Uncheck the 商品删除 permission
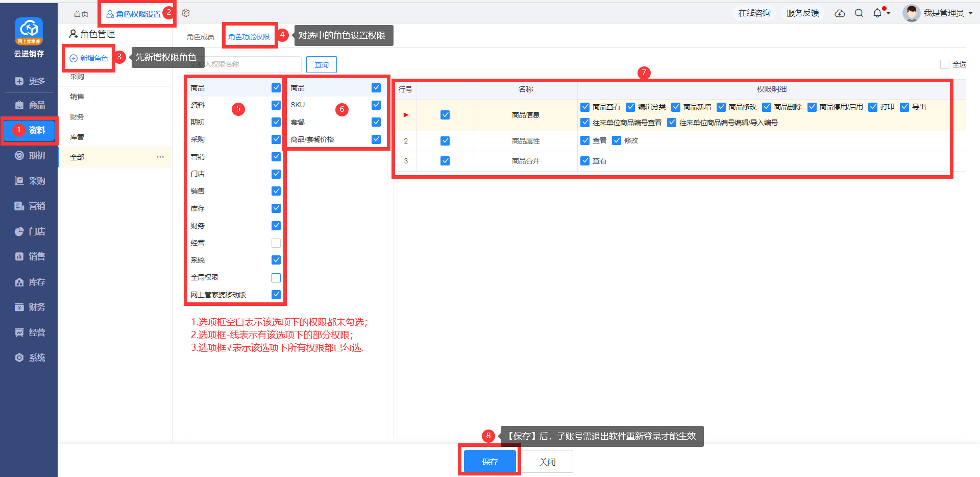This screenshot has width=980, height=477. point(767,107)
